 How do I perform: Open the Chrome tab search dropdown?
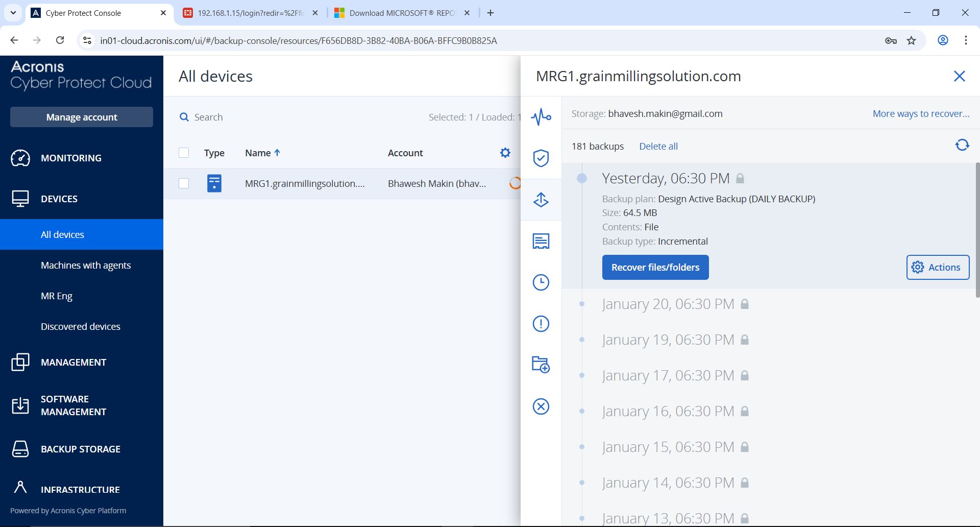[x=13, y=13]
